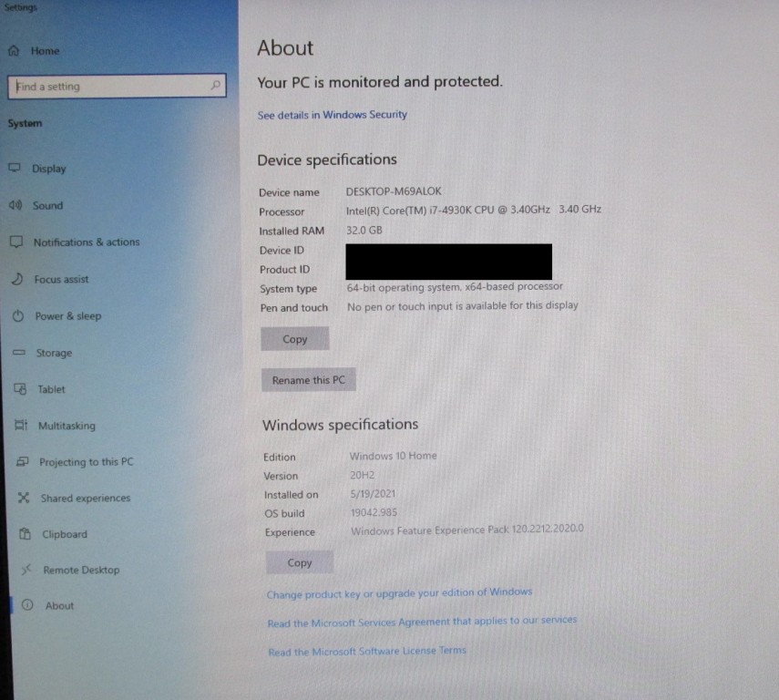
Task: Open Focus assist settings
Action: [x=62, y=280]
